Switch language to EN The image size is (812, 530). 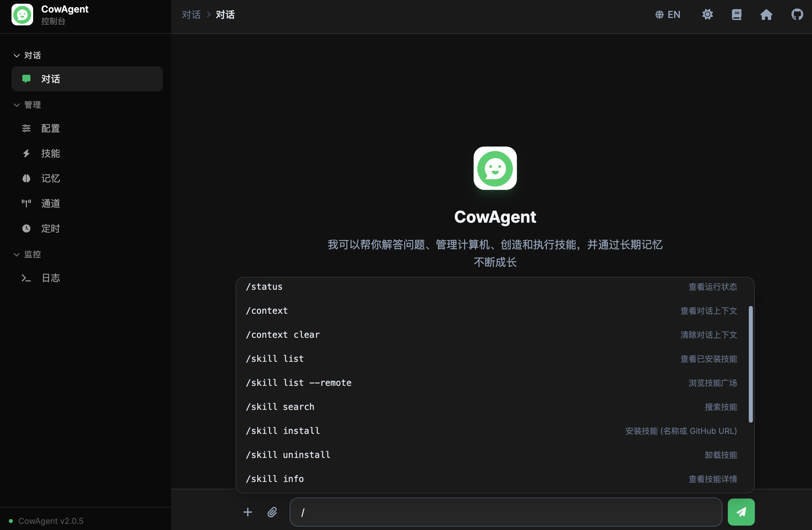click(668, 15)
